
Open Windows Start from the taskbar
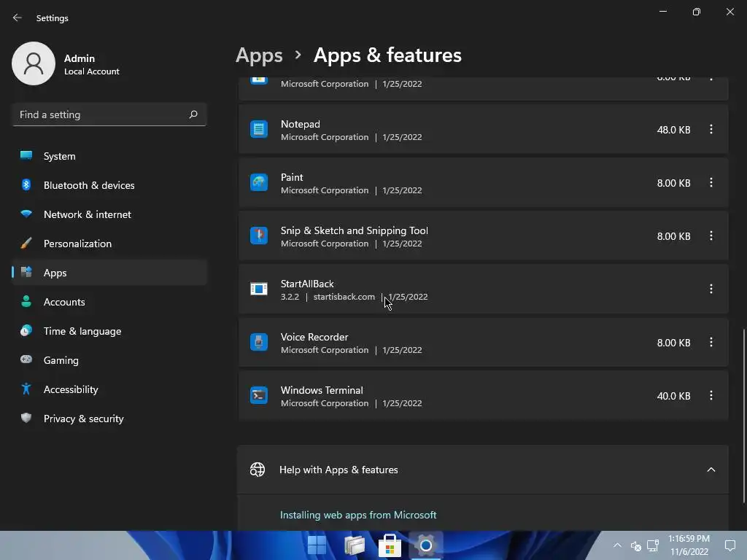coord(317,545)
